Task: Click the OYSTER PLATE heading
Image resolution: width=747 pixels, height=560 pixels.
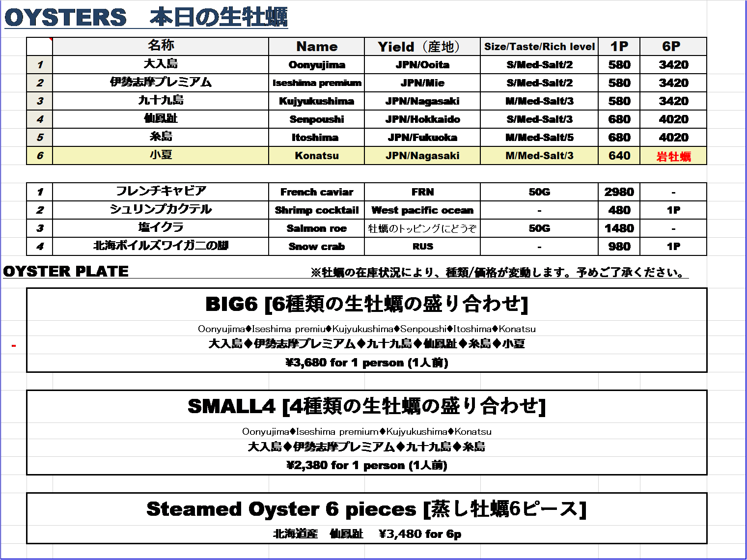Action: point(66,271)
